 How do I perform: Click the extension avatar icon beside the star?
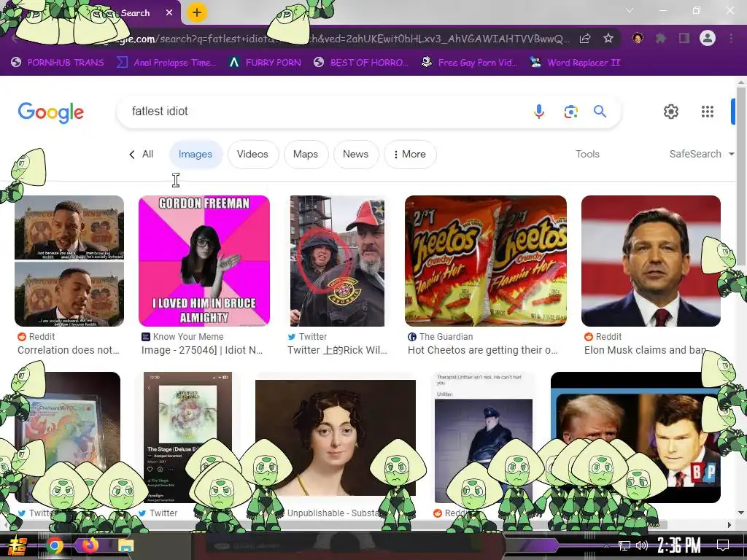coord(638,38)
